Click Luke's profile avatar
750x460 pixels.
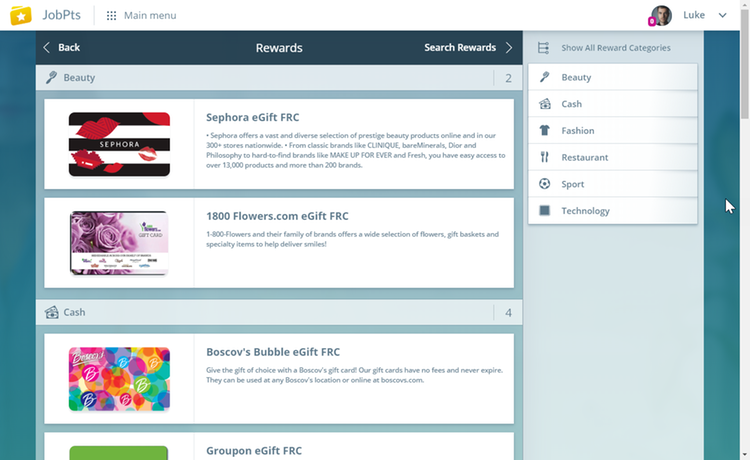coord(661,16)
